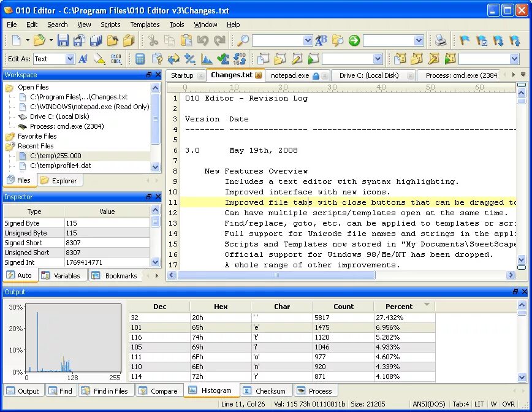Toggle floating for the Inspector panel

148,197
